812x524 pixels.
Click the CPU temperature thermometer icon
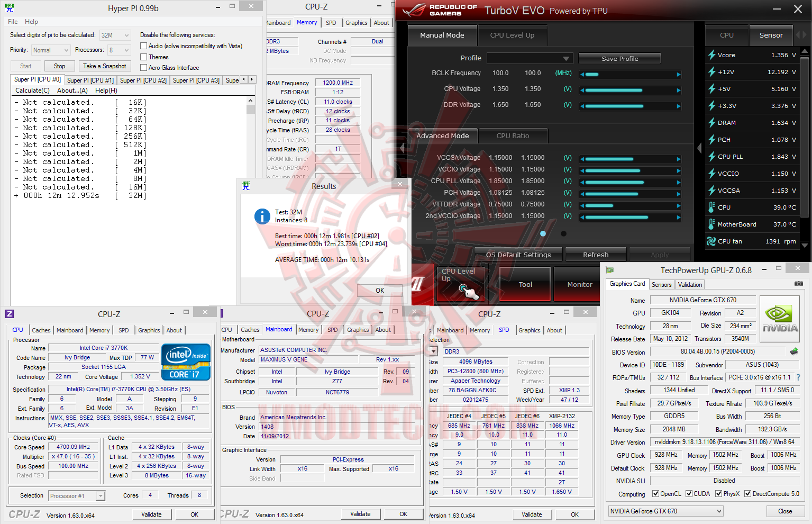point(712,207)
